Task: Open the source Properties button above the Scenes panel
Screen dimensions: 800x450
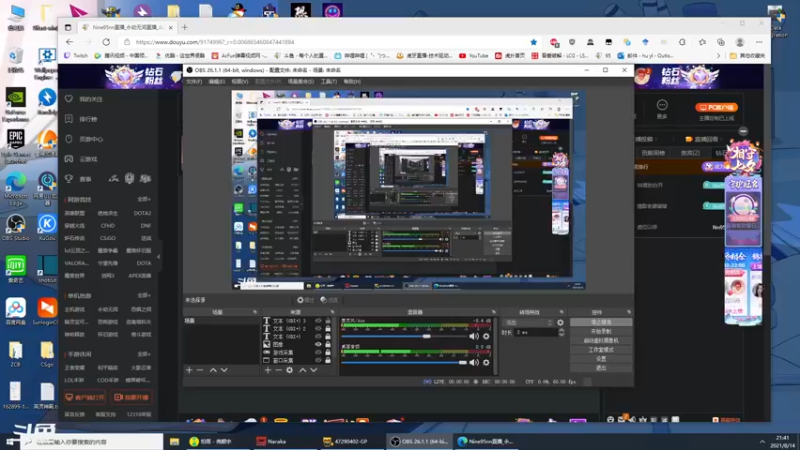Action: coord(306,300)
